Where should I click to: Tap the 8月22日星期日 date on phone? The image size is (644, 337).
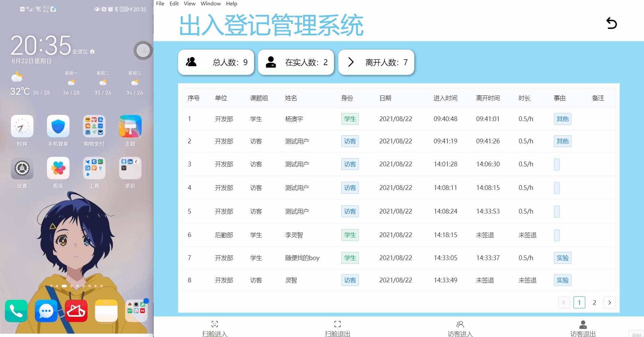pos(32,61)
